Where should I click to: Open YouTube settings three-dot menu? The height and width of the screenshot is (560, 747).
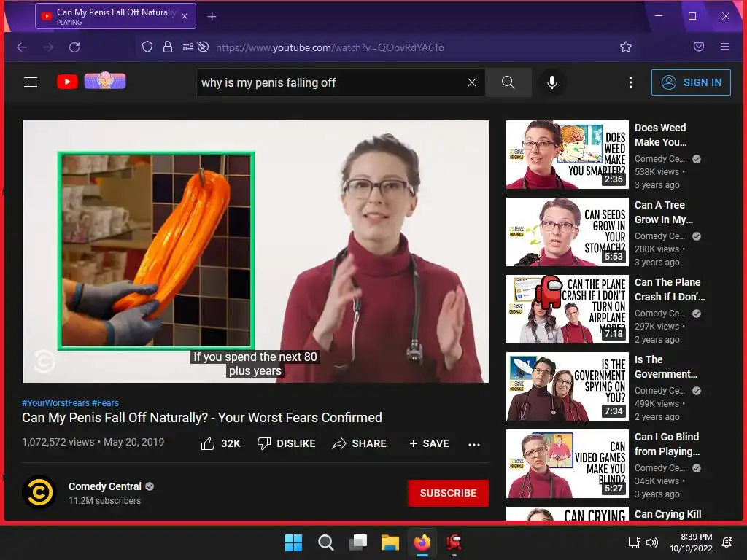[x=631, y=82]
